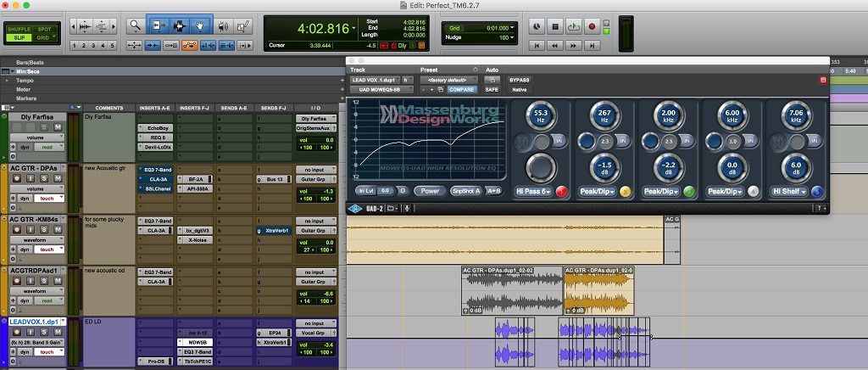Toggle Zoom Toggle crosshair icon
This screenshot has width=868, height=370.
pyautogui.click(x=135, y=46)
